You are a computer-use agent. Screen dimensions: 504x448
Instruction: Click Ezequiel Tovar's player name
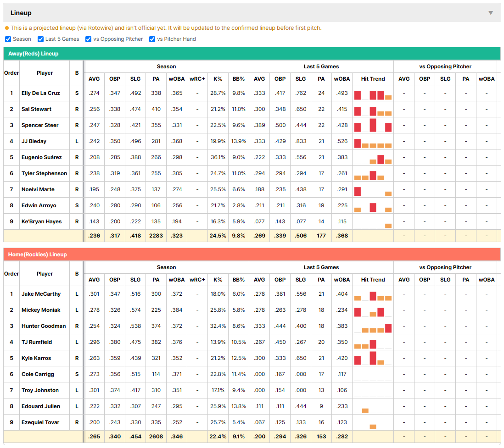click(40, 422)
